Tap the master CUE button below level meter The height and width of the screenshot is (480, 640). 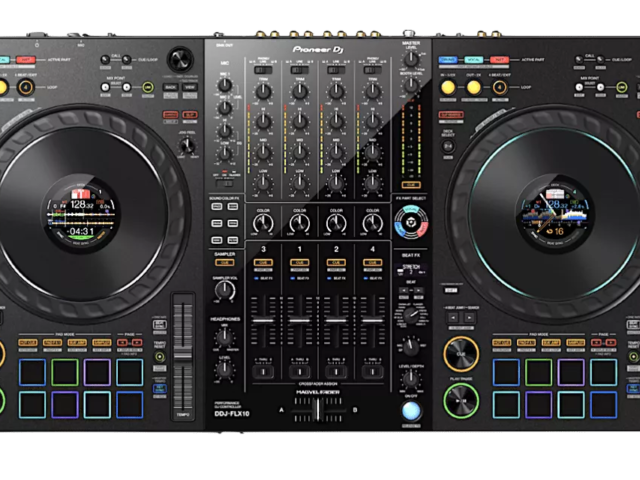(x=411, y=185)
